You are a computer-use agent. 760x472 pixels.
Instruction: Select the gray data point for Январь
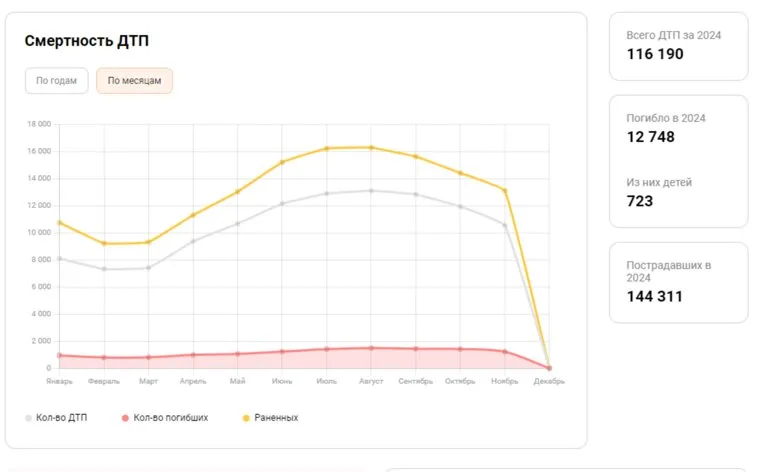(x=59, y=258)
